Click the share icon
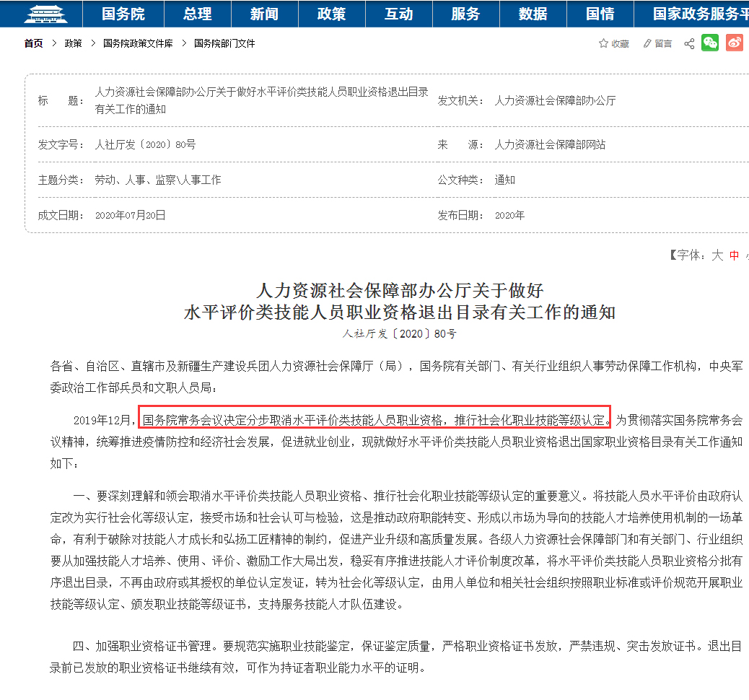 point(689,43)
